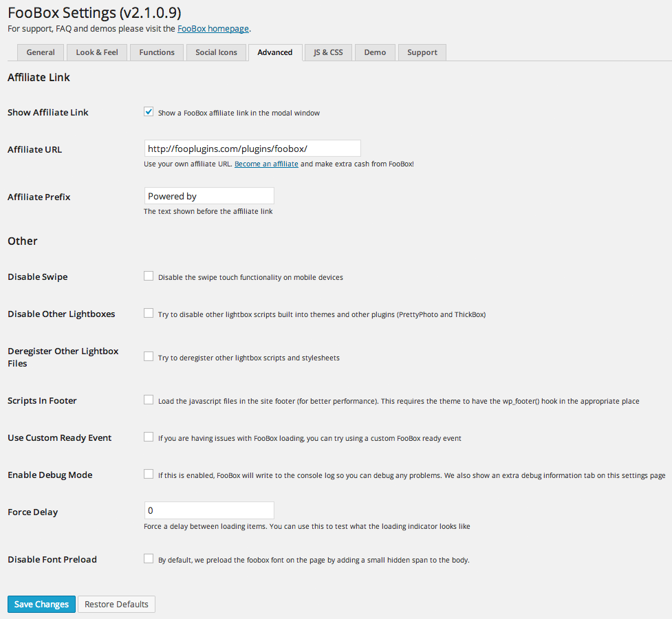Click 'Force a delay between loading items' description
The width and height of the screenshot is (672, 619).
click(x=307, y=526)
